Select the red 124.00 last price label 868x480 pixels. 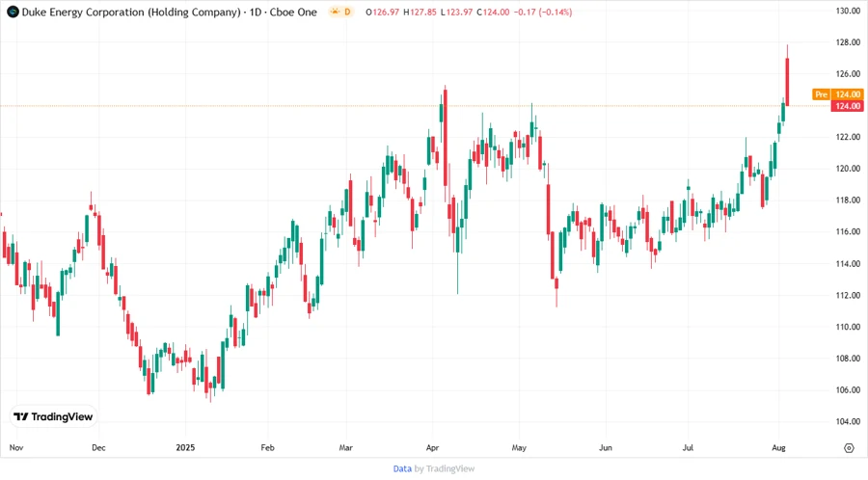tap(848, 106)
